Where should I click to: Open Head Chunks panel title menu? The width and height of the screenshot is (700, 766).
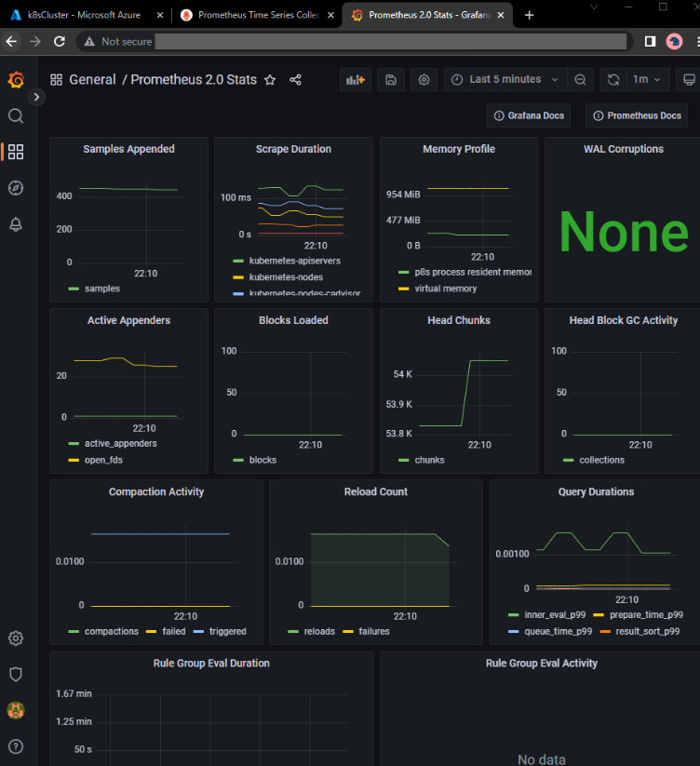click(459, 320)
